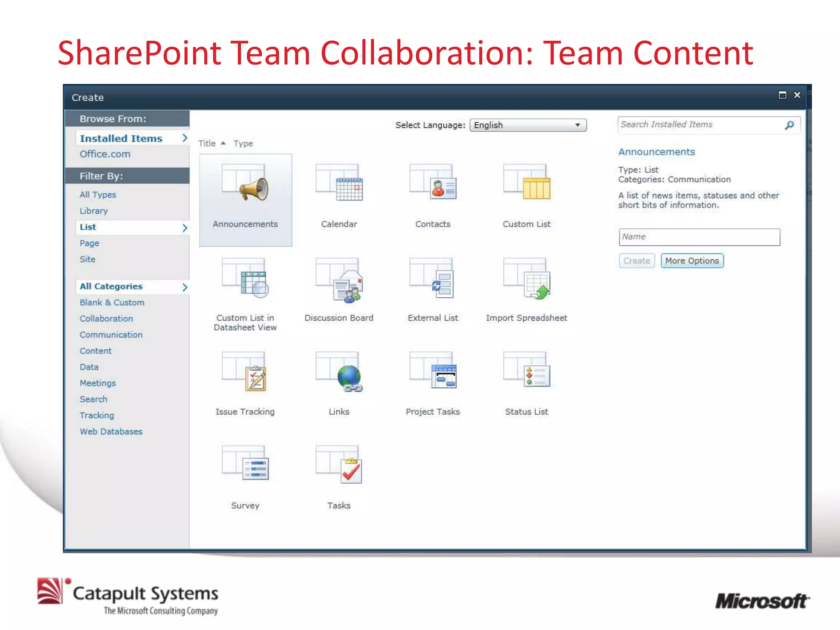The image size is (840, 630).
Task: Open More Options button
Action: click(x=692, y=261)
